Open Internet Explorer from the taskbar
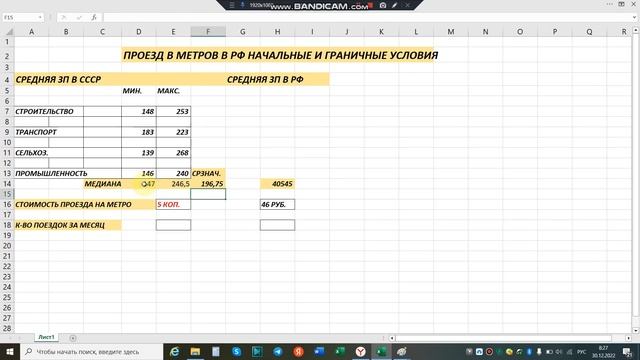The image size is (640, 360). [x=174, y=351]
